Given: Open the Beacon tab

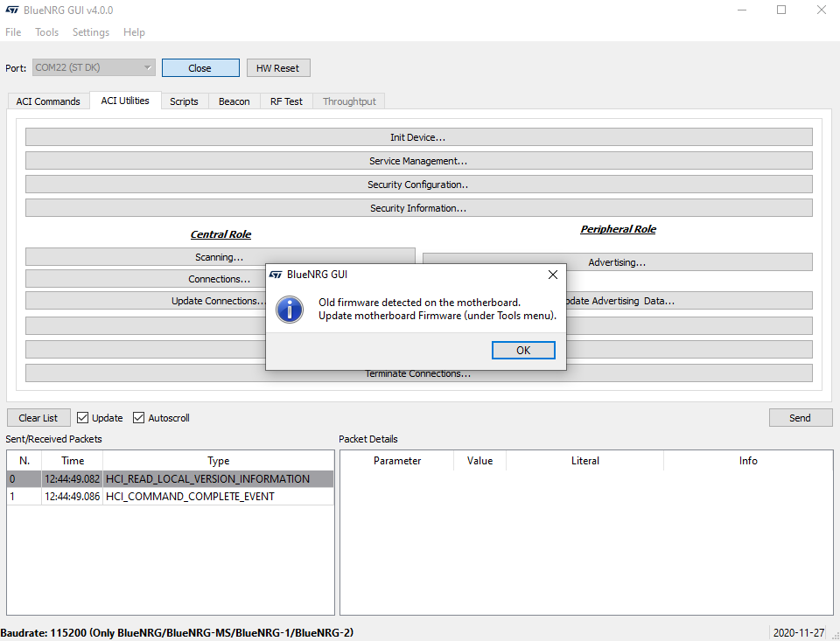Looking at the screenshot, I should click(x=234, y=101).
